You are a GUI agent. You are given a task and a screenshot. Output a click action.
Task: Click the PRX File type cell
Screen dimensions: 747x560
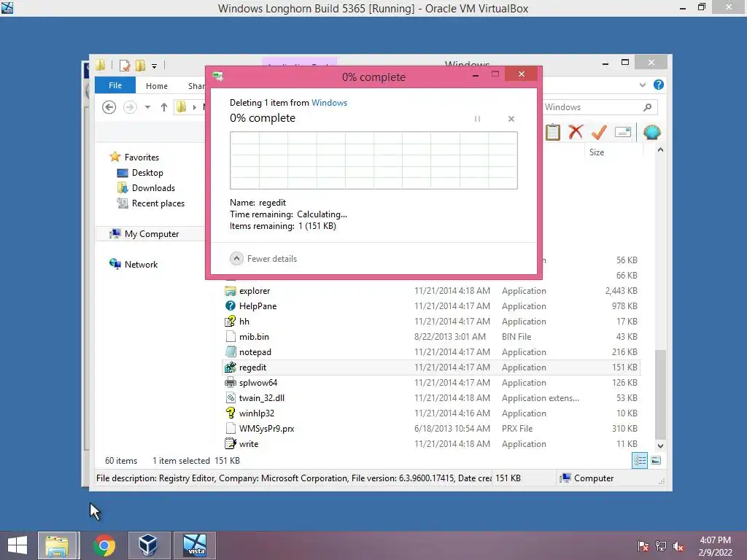(x=517, y=429)
